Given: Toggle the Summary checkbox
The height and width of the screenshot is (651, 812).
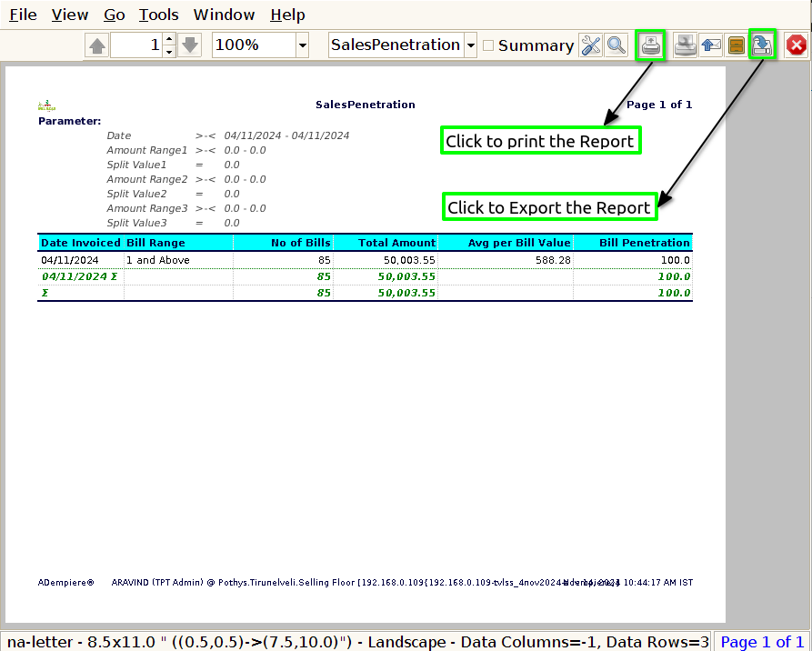Looking at the screenshot, I should tap(487, 45).
